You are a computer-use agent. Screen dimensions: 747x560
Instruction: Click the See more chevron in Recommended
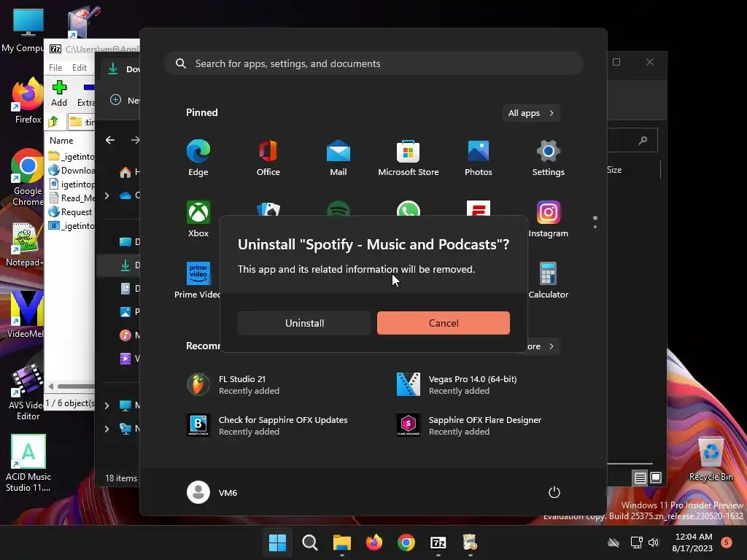pos(551,346)
